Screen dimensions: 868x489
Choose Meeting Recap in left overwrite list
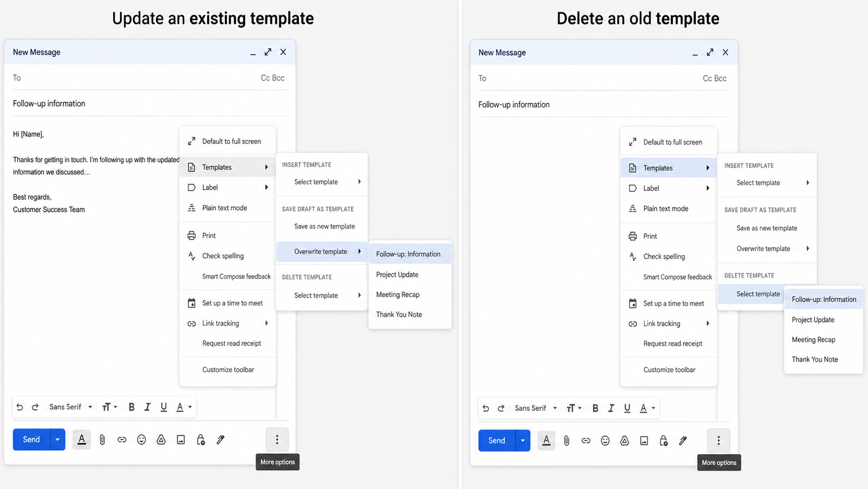tap(410, 295)
